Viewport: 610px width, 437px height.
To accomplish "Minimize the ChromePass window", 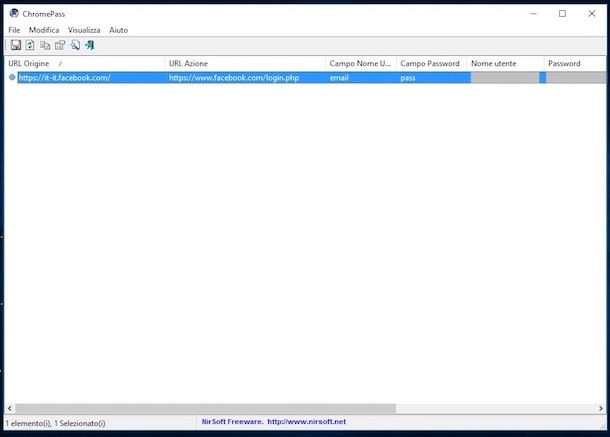I will [533, 14].
